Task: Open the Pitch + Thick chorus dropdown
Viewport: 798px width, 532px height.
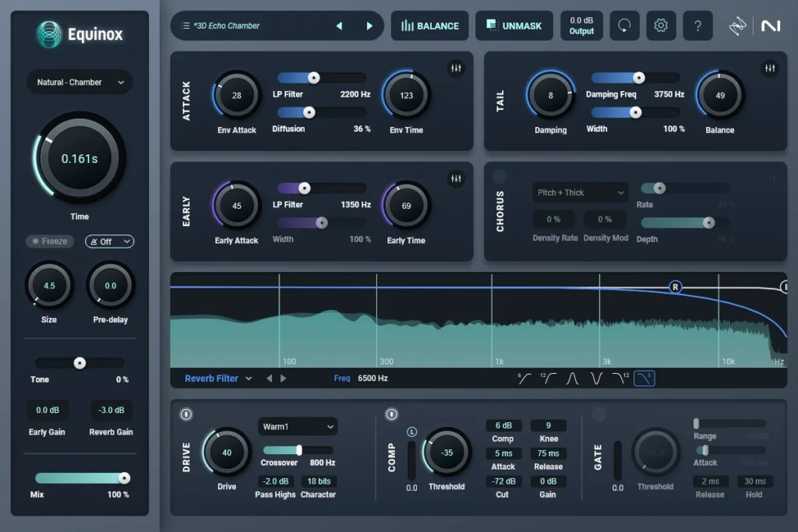Action: coord(580,192)
